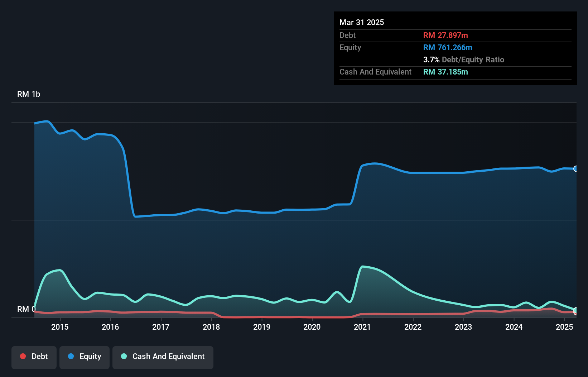Click the RM 37.185m cash value
The image size is (588, 377).
point(445,72)
